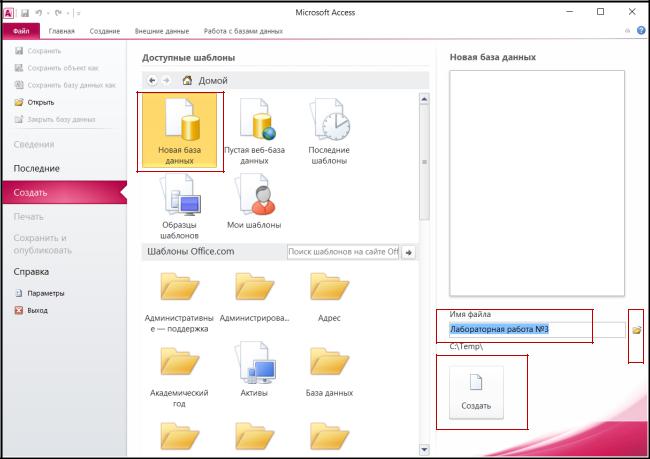Go back in template navigation
Viewport: 650px width, 459px height.
[152, 80]
